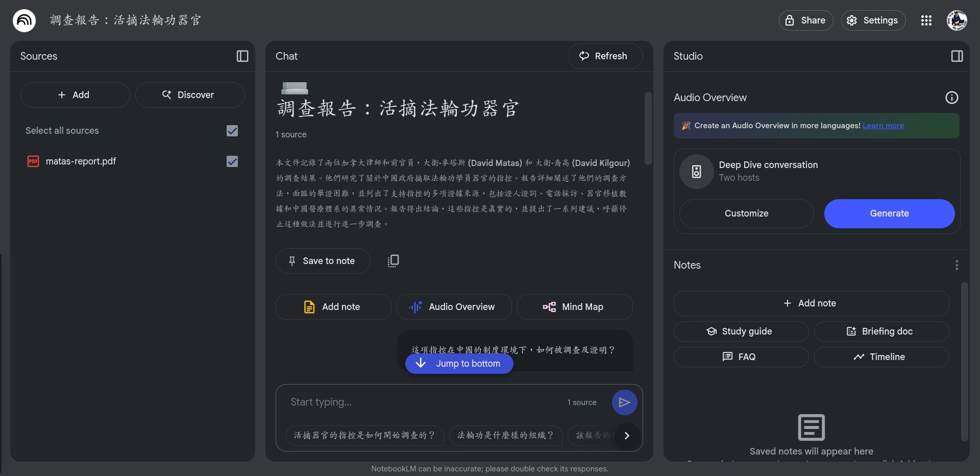
Task: Toggle the Select all sources checkbox
Action: coord(232,131)
